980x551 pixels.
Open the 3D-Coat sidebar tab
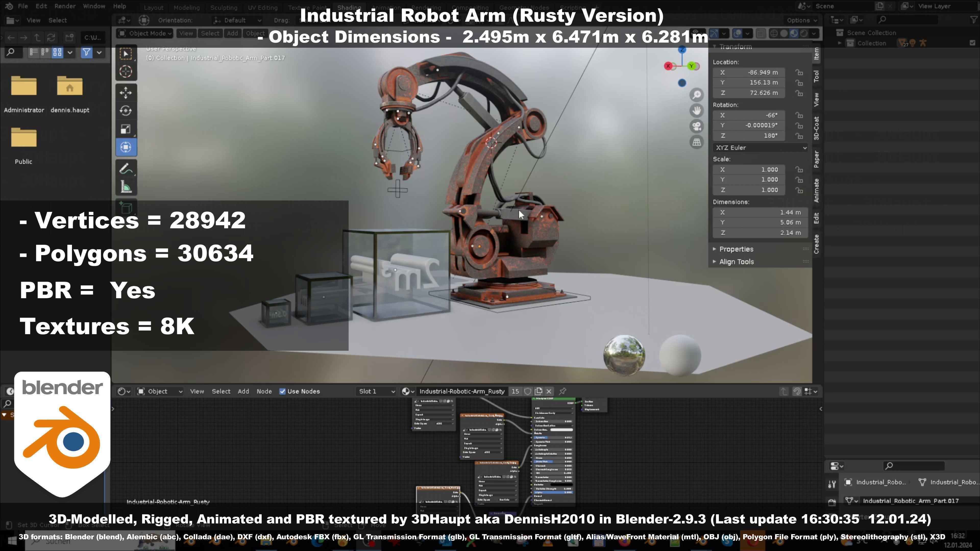[x=816, y=128]
